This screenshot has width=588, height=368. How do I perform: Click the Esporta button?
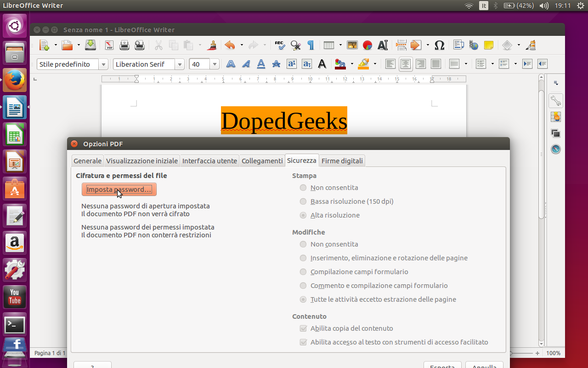(442, 364)
